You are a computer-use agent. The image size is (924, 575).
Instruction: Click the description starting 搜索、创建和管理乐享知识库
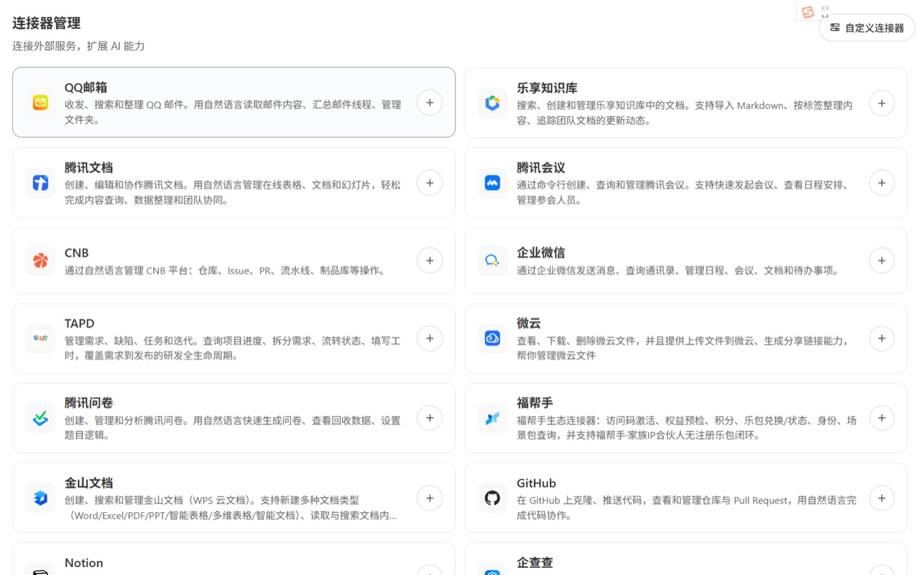point(684,113)
